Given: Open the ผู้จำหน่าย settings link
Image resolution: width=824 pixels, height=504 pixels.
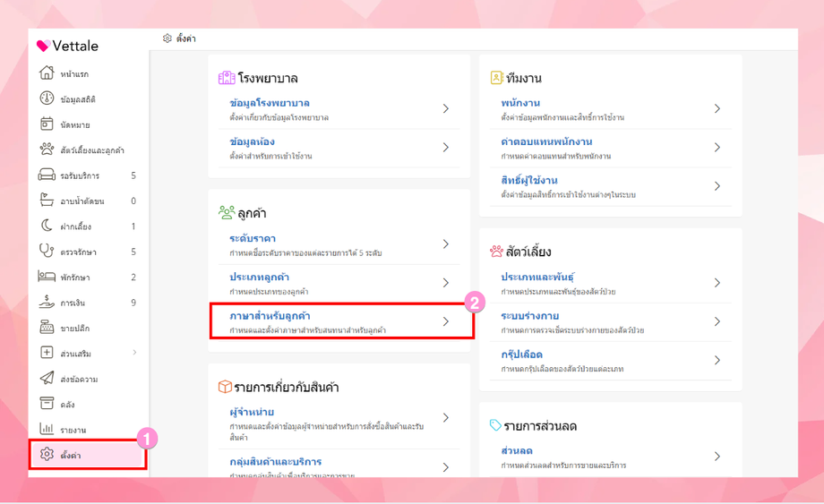Looking at the screenshot, I should pos(252,412).
